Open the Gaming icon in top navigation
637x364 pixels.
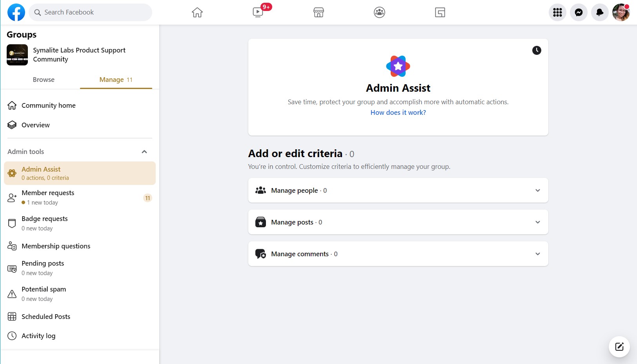pos(440,12)
